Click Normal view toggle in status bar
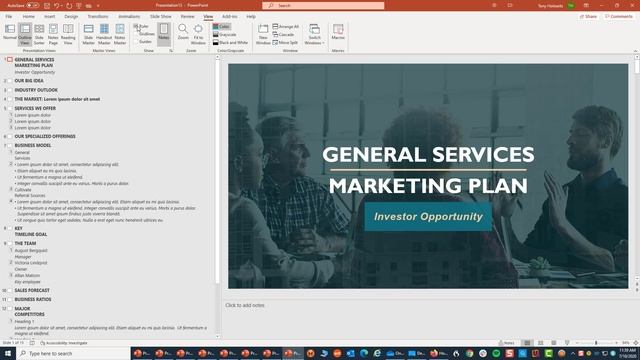Screen dimensions: 640x360 pyautogui.click(x=527, y=343)
